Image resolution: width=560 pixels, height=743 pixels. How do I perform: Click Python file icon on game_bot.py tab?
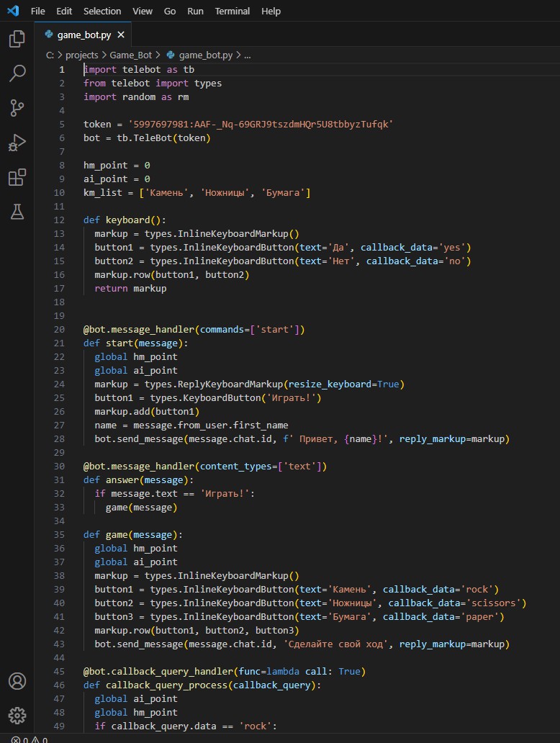pos(48,34)
